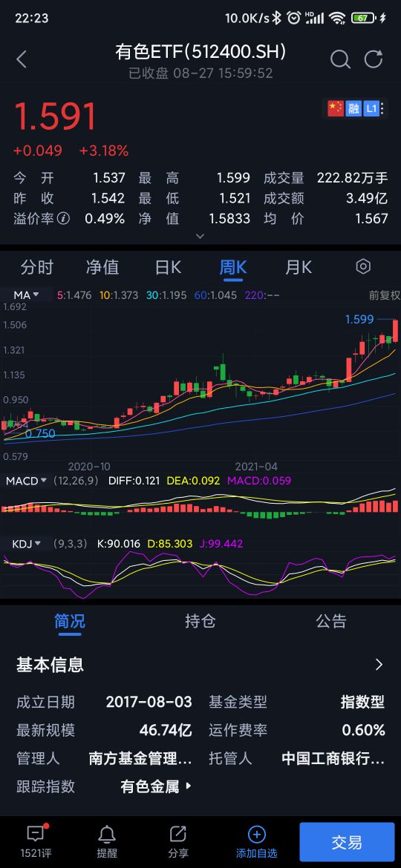Expand the quote details chevron

[x=200, y=237]
